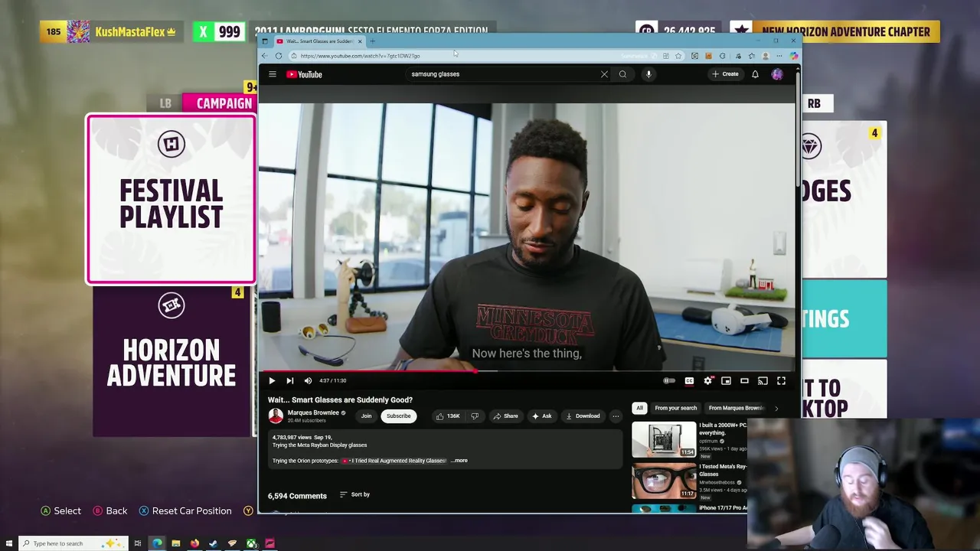Clear the 'samsung glasses' search text
Viewport: 980px width, 551px height.
coord(604,74)
